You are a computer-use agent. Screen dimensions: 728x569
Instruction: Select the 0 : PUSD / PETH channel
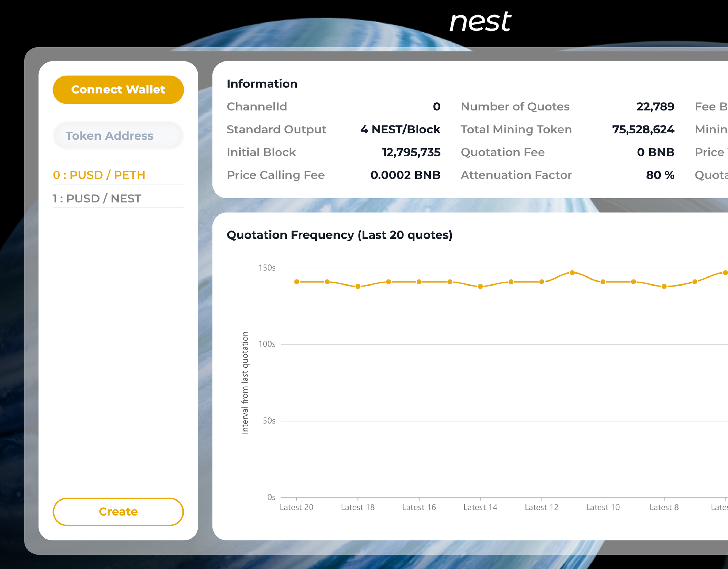point(99,175)
